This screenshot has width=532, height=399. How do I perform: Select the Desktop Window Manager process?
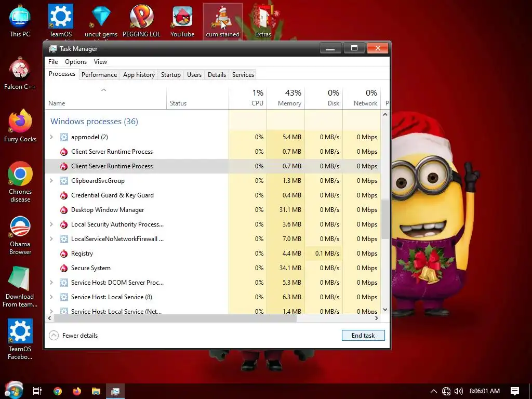(212, 210)
